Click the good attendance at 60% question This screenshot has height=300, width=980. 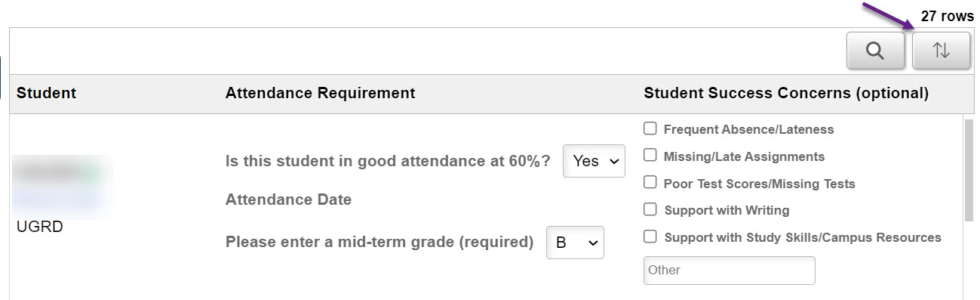pyautogui.click(x=388, y=161)
